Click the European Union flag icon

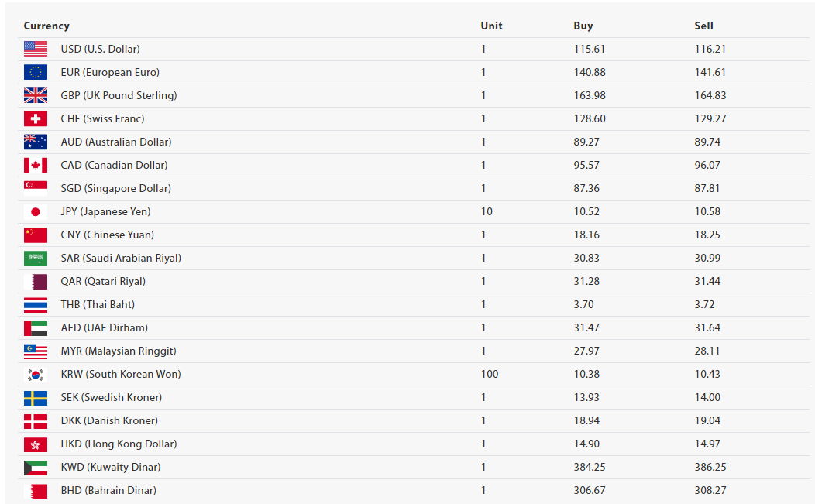(x=36, y=72)
